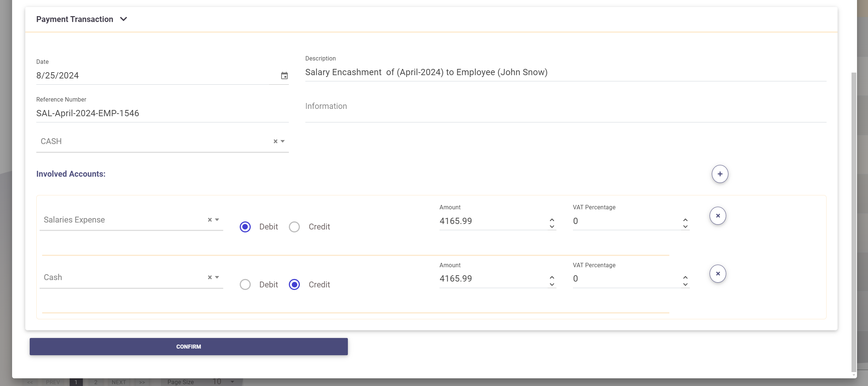Open the Salaries Expense account dropdown
Viewport: 868px width, 386px height.
(x=217, y=220)
